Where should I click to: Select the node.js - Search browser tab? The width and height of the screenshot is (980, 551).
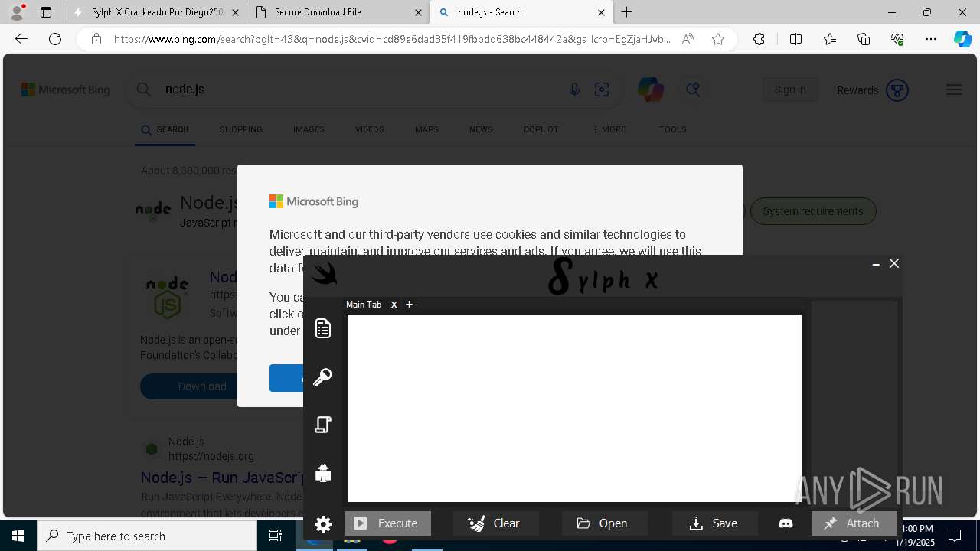coord(521,12)
